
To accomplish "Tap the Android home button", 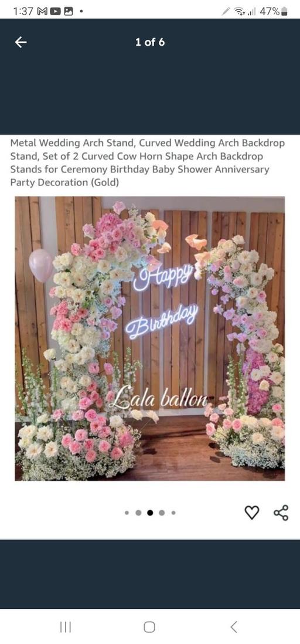I will 149,627.
